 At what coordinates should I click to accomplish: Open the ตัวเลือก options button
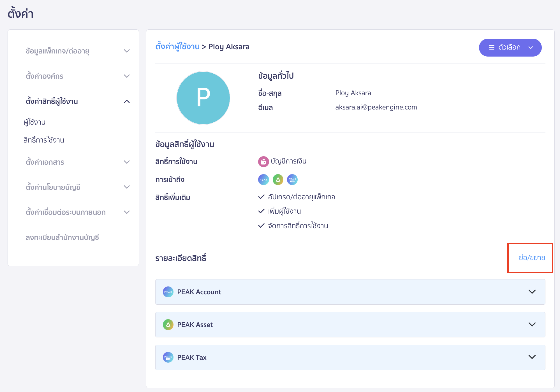point(510,47)
